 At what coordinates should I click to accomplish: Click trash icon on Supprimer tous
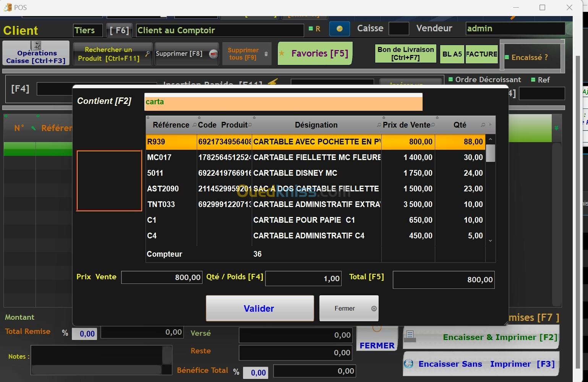[x=266, y=54]
